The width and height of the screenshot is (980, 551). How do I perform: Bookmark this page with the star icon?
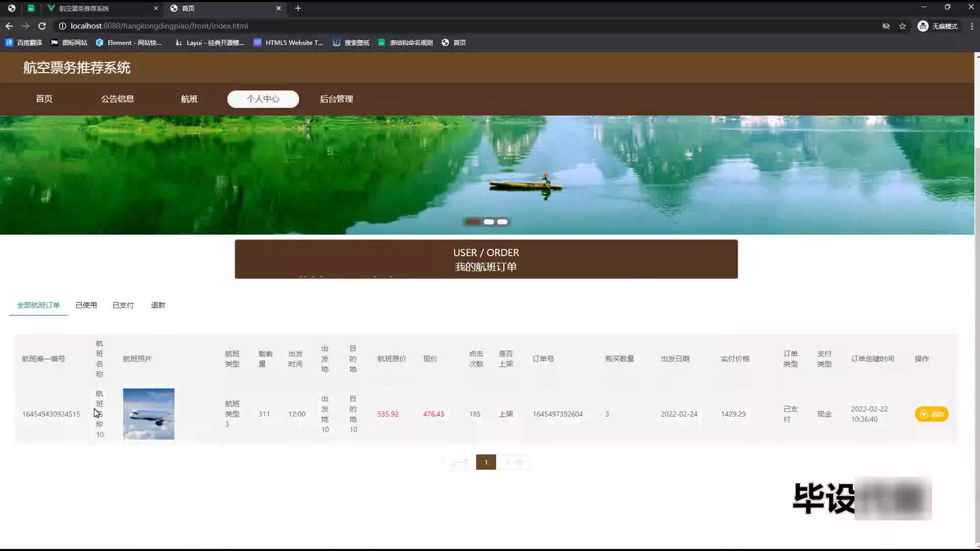click(902, 26)
